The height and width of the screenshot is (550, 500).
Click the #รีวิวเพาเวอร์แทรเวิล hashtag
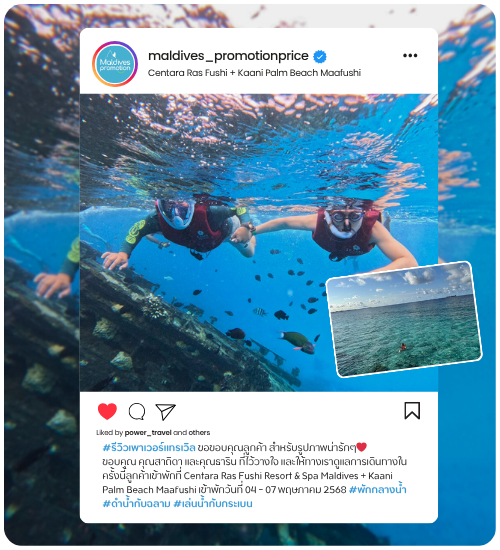(x=149, y=448)
